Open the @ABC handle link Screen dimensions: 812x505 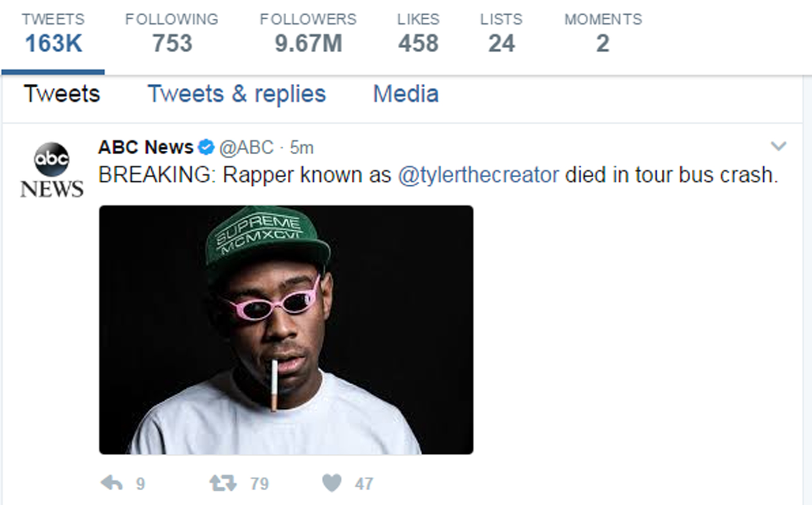(x=246, y=148)
